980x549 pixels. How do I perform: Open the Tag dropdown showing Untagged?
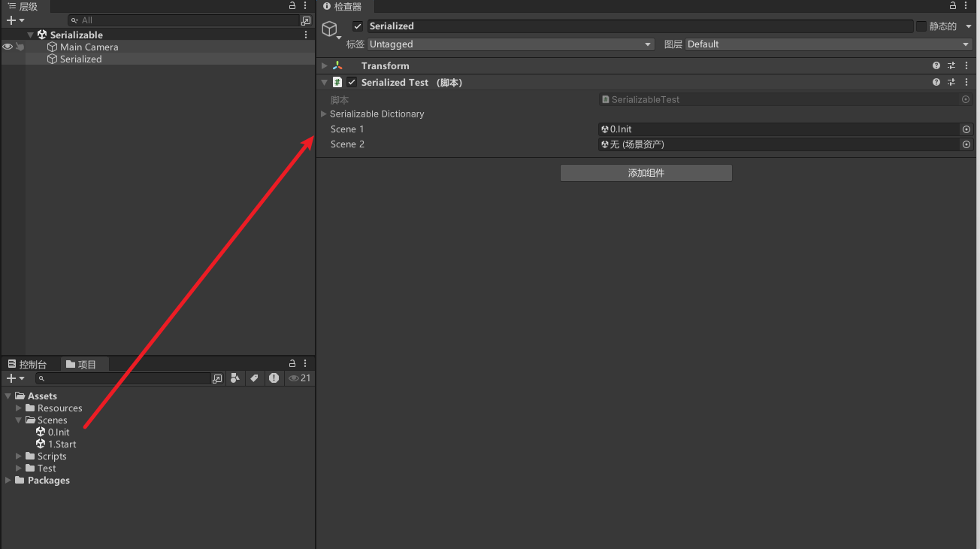click(510, 44)
